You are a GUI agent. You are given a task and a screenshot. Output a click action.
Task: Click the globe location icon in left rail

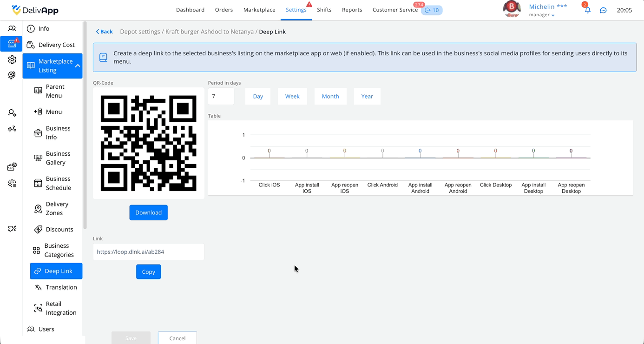(12, 75)
